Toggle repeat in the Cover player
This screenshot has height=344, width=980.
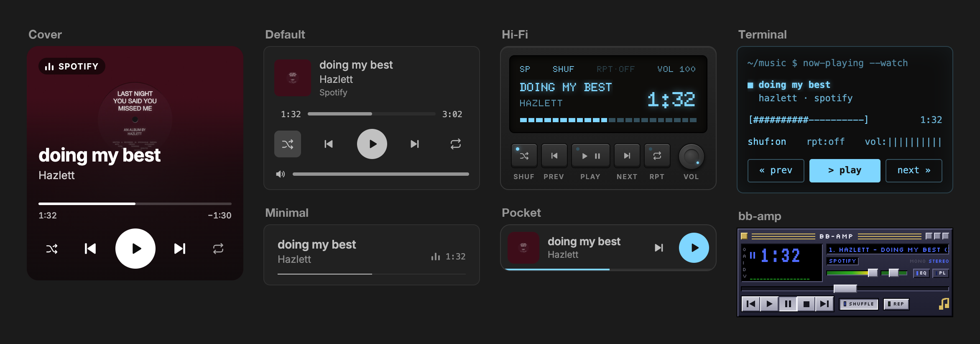(218, 249)
